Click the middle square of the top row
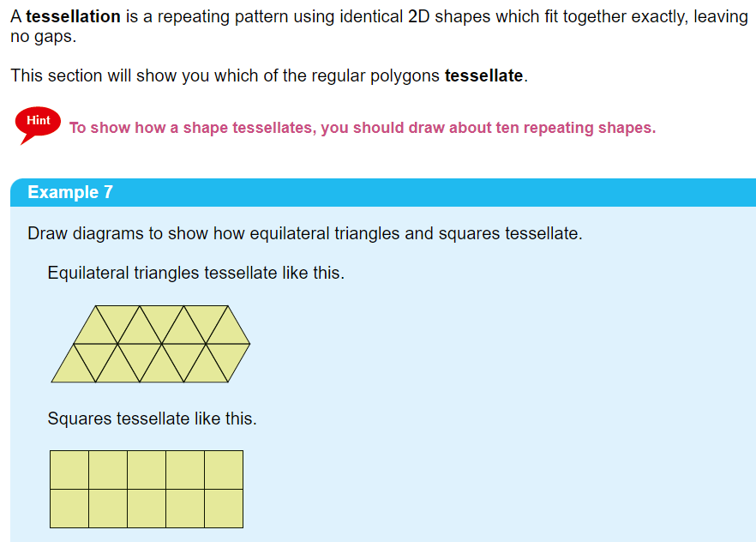The width and height of the screenshot is (756, 542). (147, 469)
